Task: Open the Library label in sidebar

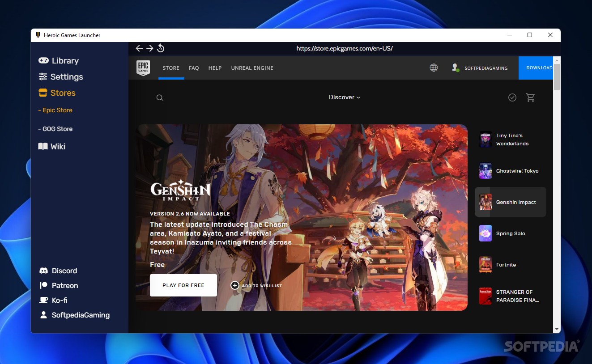Action: pyautogui.click(x=65, y=61)
